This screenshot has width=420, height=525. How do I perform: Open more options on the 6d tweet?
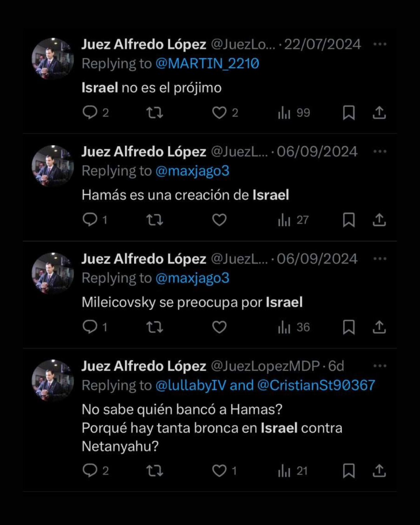[x=380, y=366]
